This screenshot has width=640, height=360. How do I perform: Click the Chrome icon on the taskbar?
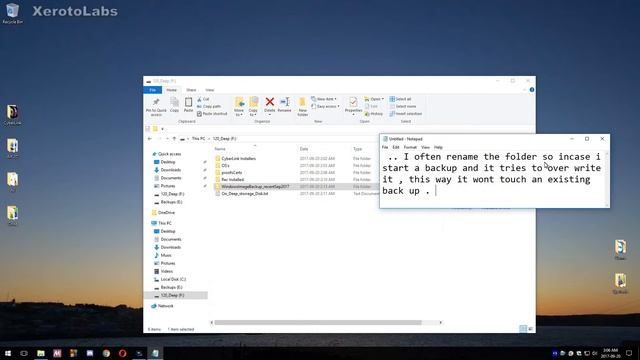(x=106, y=353)
